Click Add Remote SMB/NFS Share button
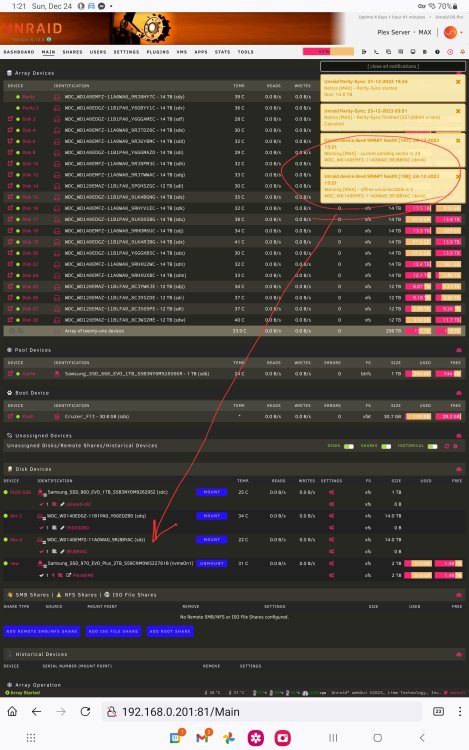This screenshot has width=469, height=750. [x=42, y=631]
